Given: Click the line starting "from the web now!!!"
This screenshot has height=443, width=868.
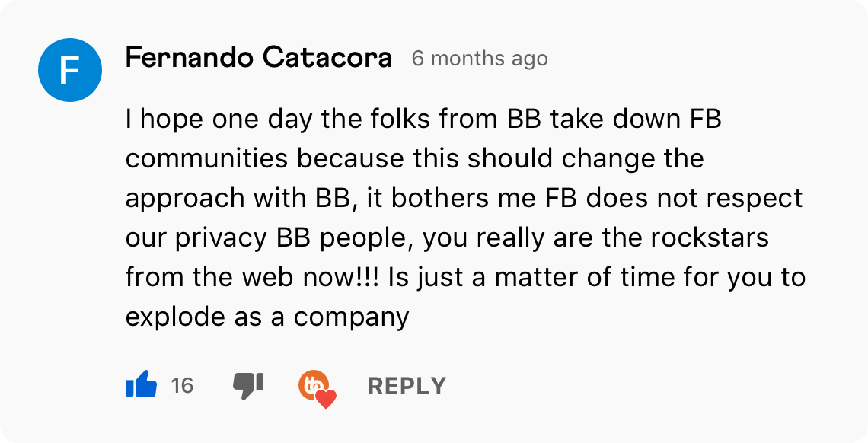Looking at the screenshot, I should coord(465,277).
